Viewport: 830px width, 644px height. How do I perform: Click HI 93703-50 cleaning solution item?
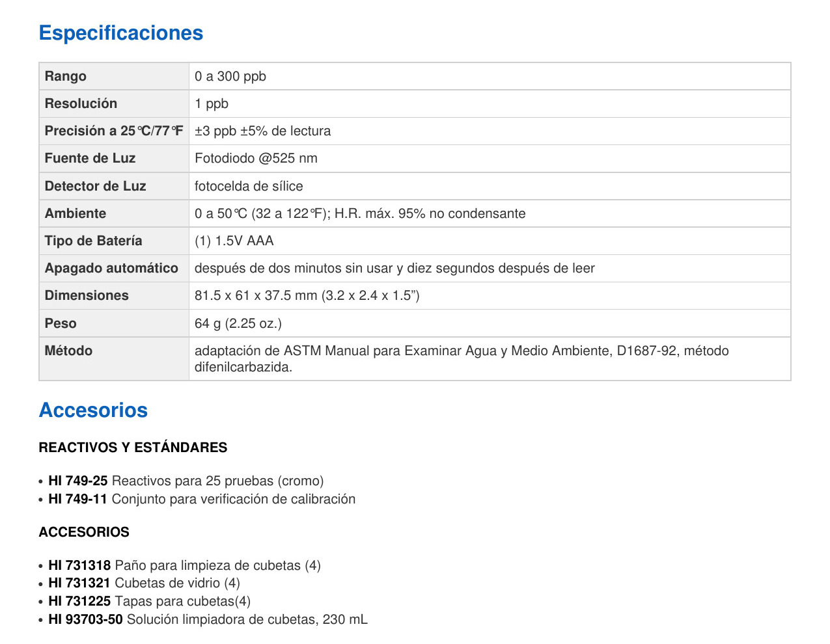pyautogui.click(x=208, y=619)
